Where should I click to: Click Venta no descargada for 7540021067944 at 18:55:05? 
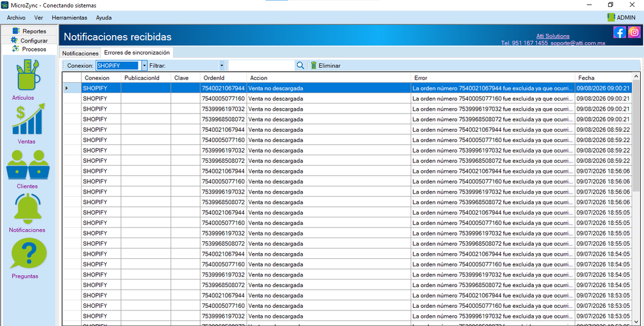328,212
